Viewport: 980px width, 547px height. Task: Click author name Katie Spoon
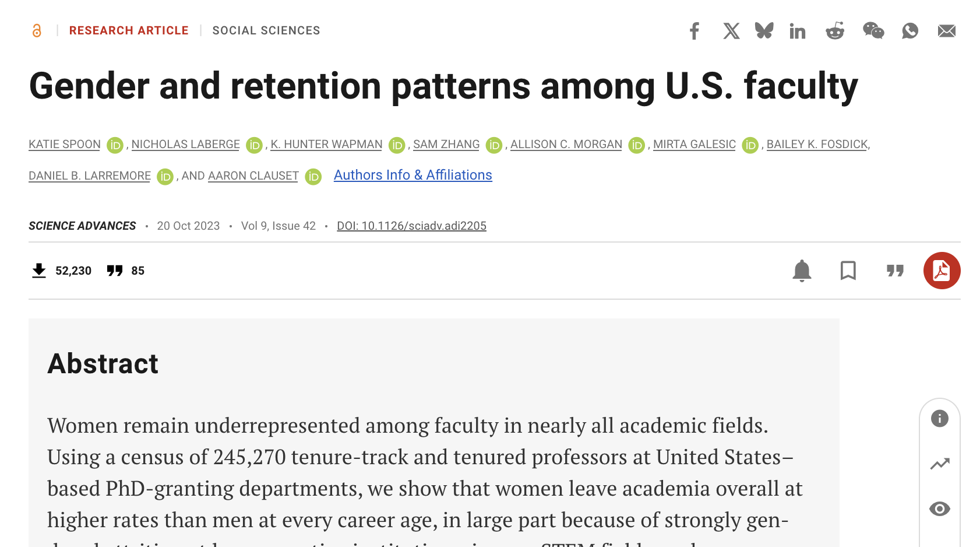(x=65, y=144)
